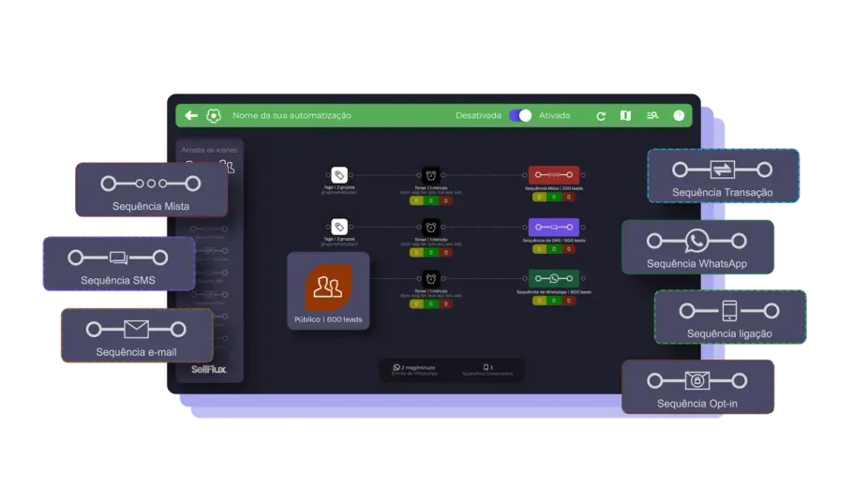Toggle the Desativada/Ativada switch
Viewport: 868px width, 488px height.
click(520, 116)
